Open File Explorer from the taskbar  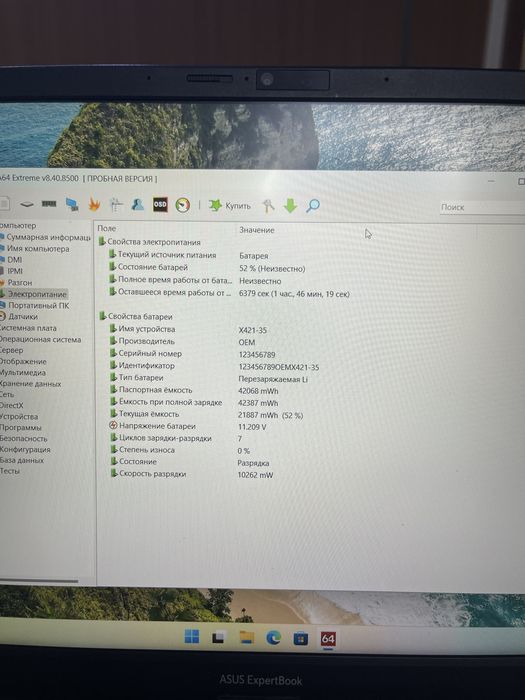246,638
